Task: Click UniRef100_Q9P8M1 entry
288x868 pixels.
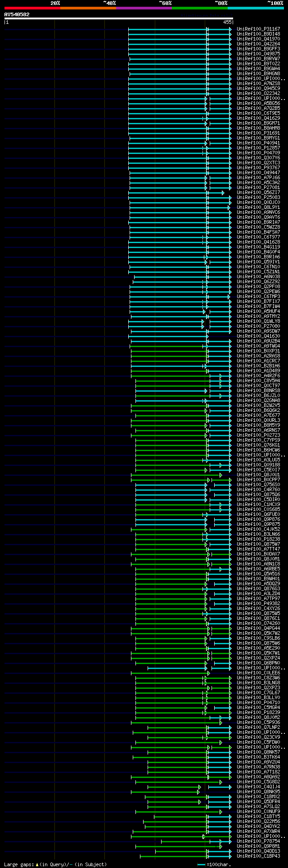Action: click(x=258, y=846)
